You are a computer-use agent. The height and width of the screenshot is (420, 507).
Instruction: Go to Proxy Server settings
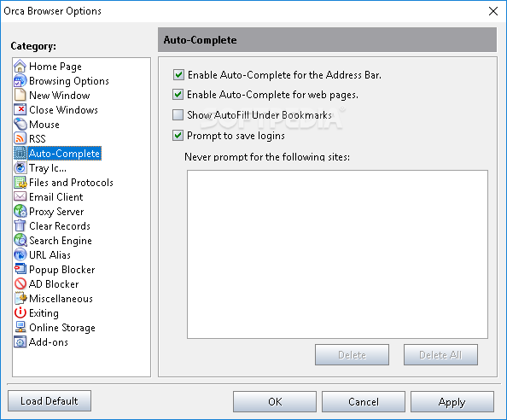(x=56, y=212)
